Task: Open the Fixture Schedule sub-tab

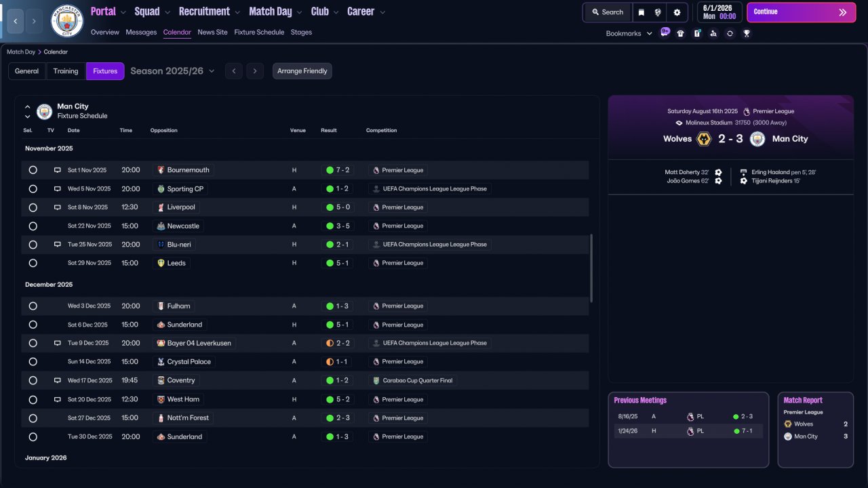Action: coord(259,33)
